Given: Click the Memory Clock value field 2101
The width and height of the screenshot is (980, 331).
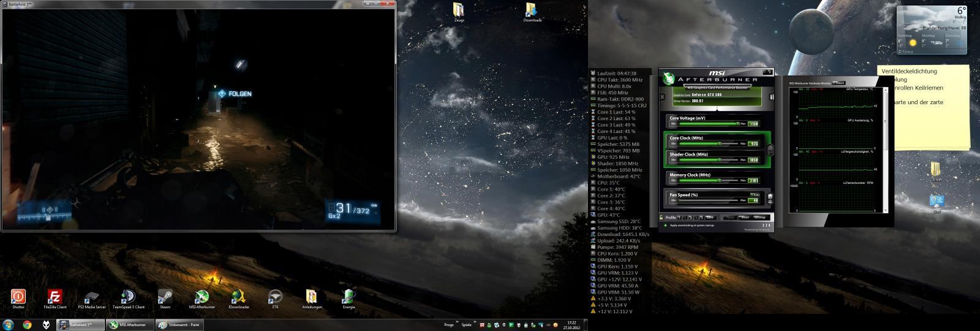Looking at the screenshot, I should pyautogui.click(x=753, y=180).
